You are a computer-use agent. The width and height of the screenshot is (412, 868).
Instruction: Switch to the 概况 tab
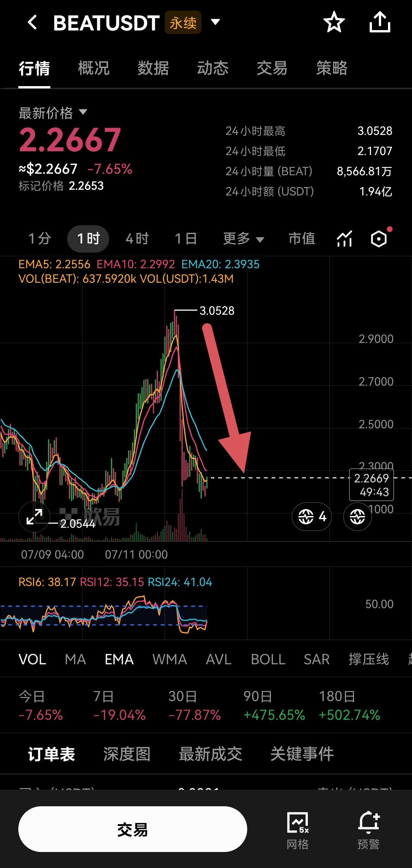tap(94, 69)
